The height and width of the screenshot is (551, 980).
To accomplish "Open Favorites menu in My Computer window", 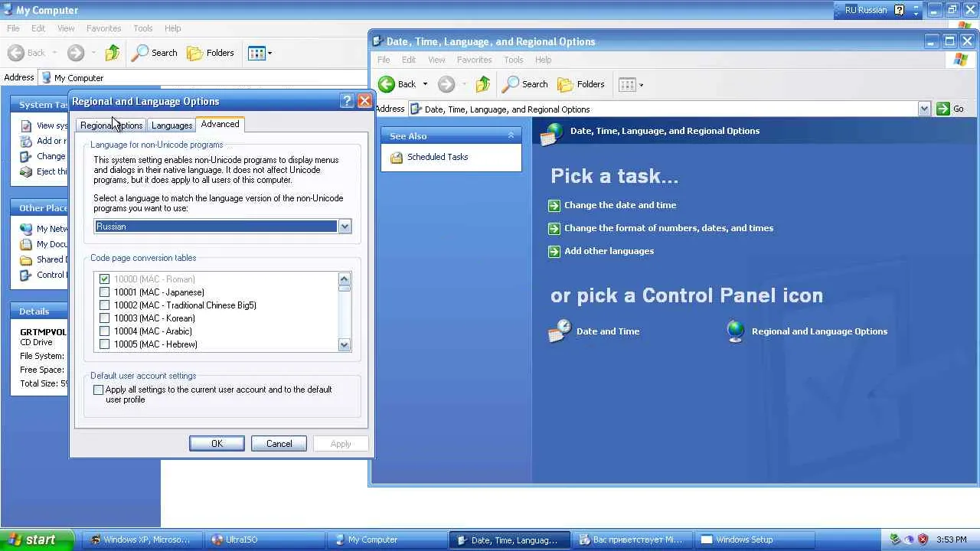I will [x=103, y=28].
